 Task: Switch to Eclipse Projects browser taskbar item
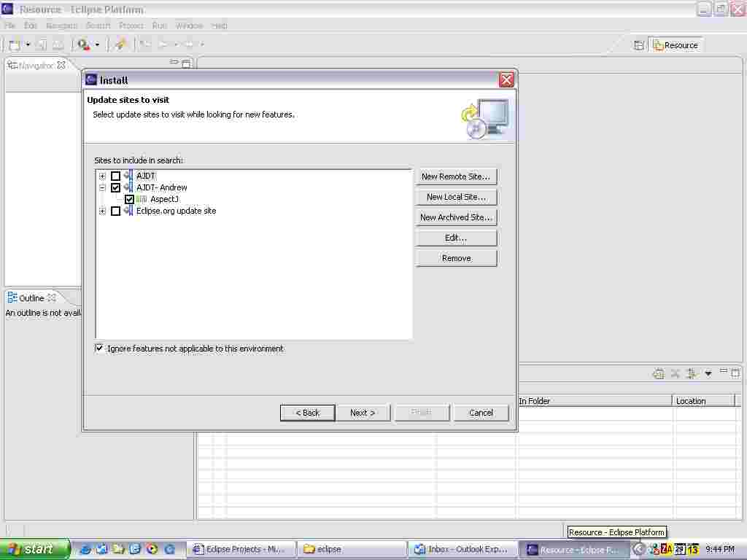pyautogui.click(x=241, y=550)
